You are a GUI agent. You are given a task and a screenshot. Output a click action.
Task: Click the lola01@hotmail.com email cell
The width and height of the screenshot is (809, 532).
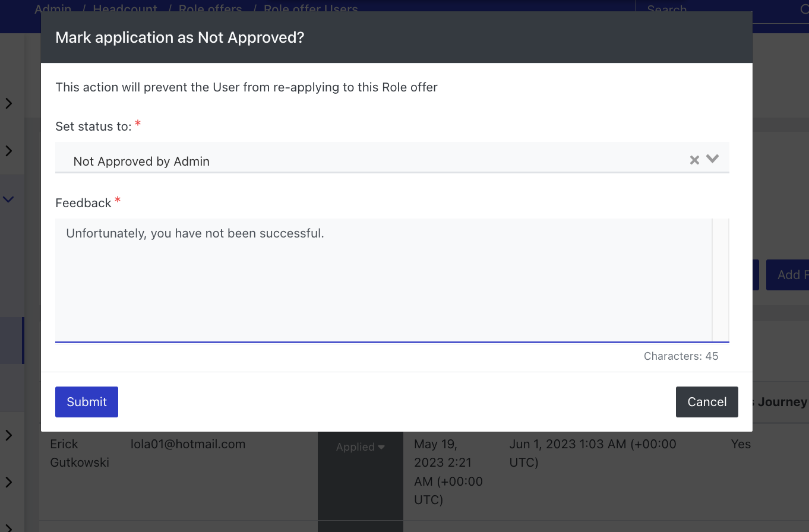188,444
